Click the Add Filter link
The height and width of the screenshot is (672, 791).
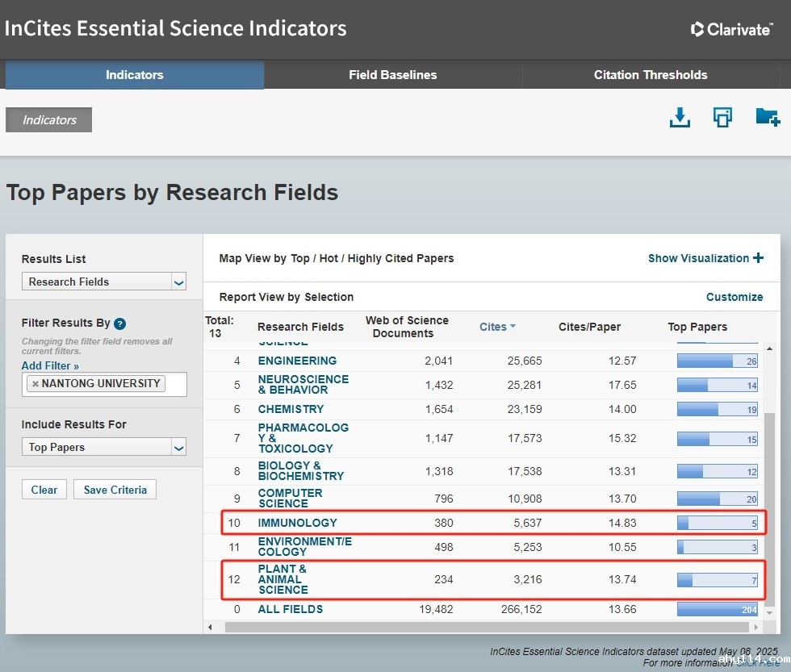50,365
